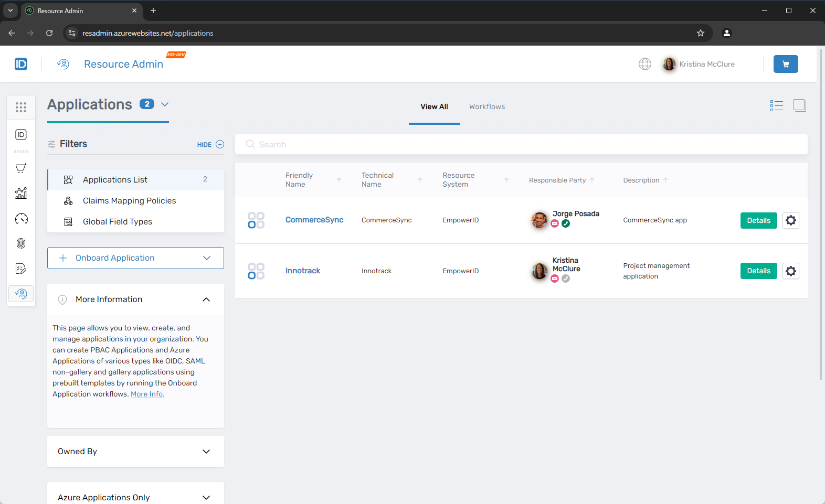Open the tasks checklist edit icon in sidebar
The height and width of the screenshot is (504, 825).
click(x=21, y=269)
